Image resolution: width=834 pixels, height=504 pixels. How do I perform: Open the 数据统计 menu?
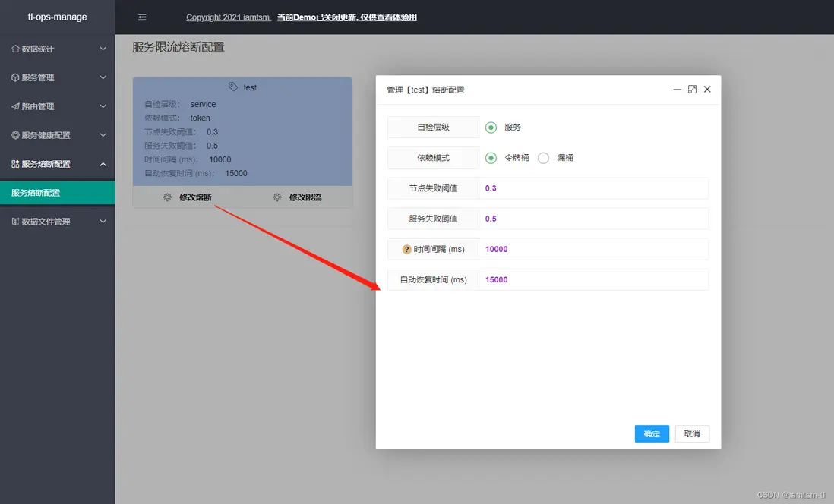click(58, 49)
